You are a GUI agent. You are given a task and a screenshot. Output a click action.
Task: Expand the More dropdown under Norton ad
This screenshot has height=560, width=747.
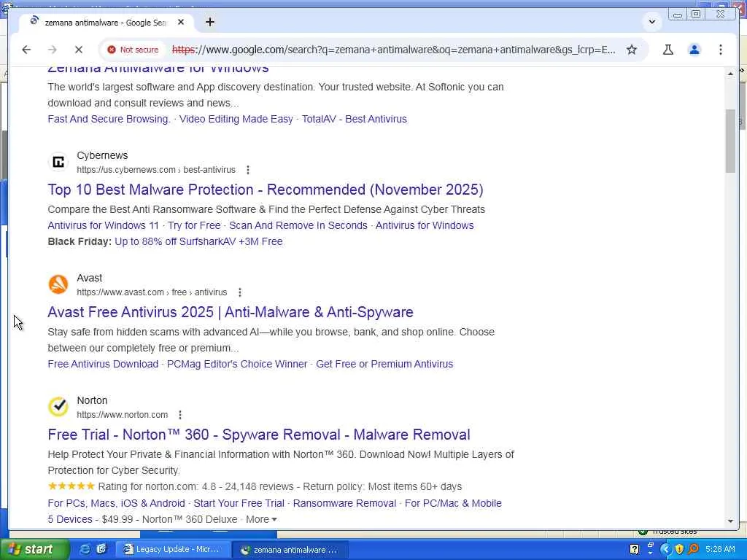point(261,519)
